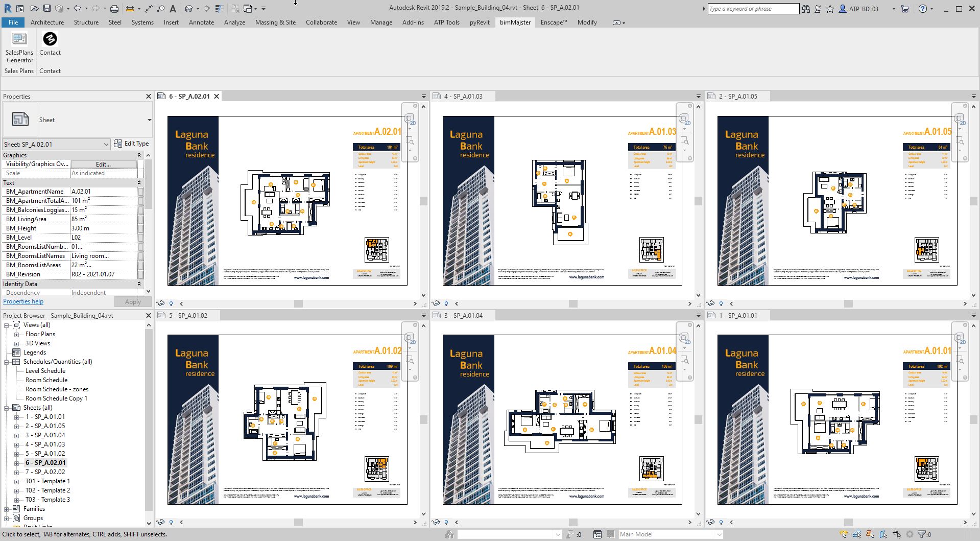The height and width of the screenshot is (541, 980).
Task: Open the 2D navigation wheel in SP_A.02.01 view
Action: tap(409, 119)
